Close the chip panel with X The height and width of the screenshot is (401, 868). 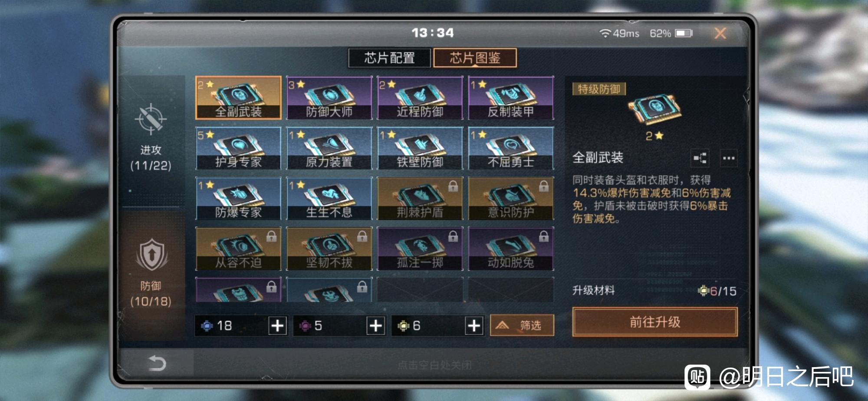point(720,33)
